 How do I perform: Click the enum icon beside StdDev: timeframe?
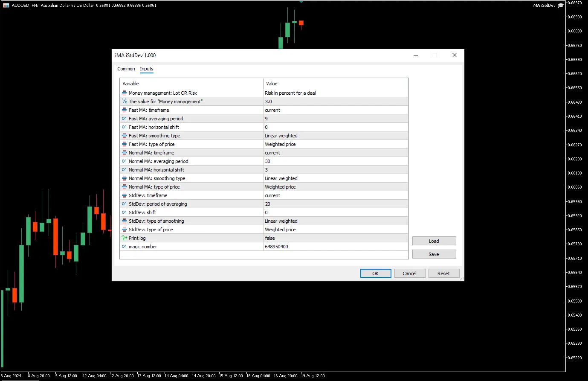124,195
